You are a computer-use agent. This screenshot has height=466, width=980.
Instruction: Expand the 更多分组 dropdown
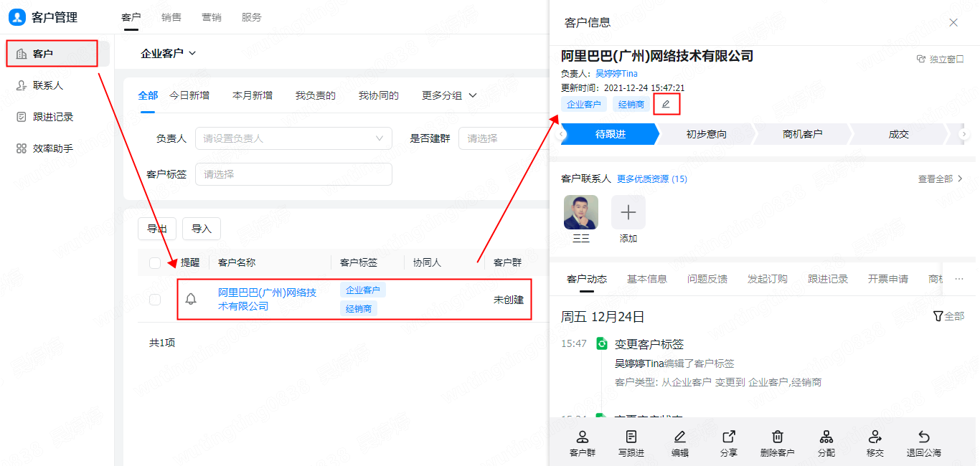449,95
